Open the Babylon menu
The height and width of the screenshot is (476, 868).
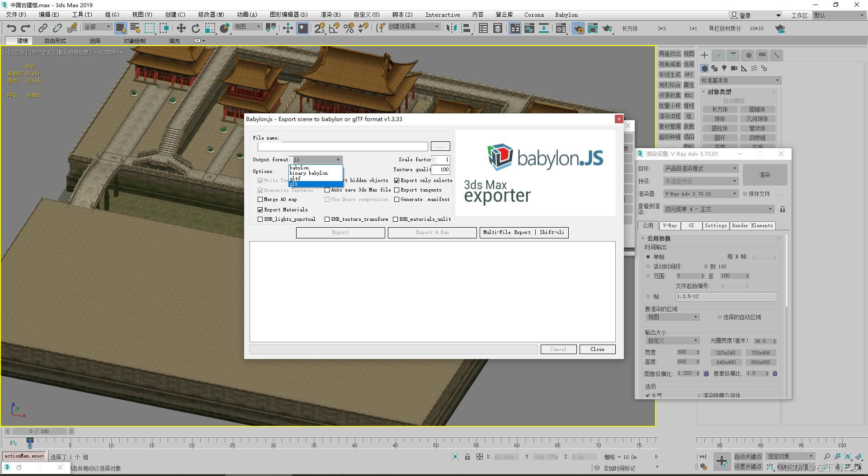pyautogui.click(x=566, y=14)
